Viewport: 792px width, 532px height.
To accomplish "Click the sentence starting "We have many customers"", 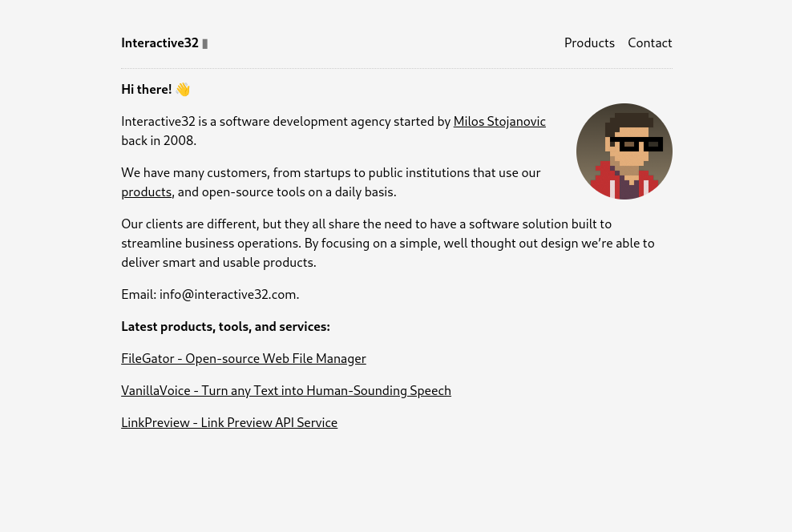I will pyautogui.click(x=330, y=173).
